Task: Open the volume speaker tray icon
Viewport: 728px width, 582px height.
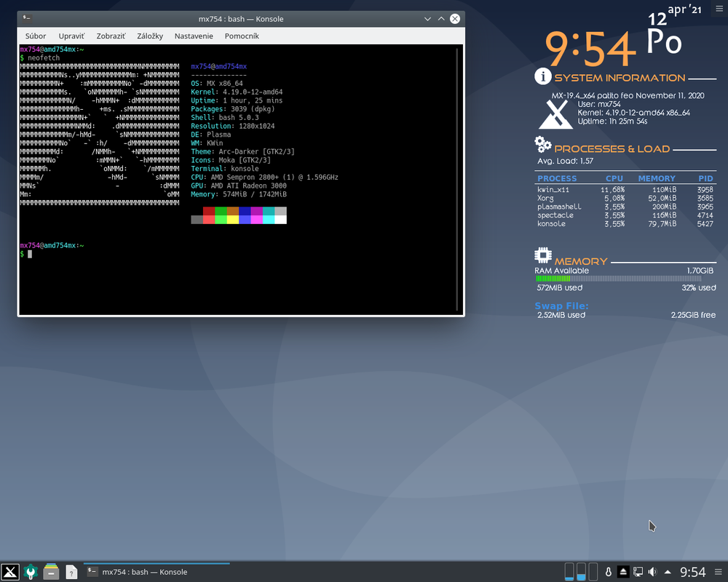Action: 653,572
